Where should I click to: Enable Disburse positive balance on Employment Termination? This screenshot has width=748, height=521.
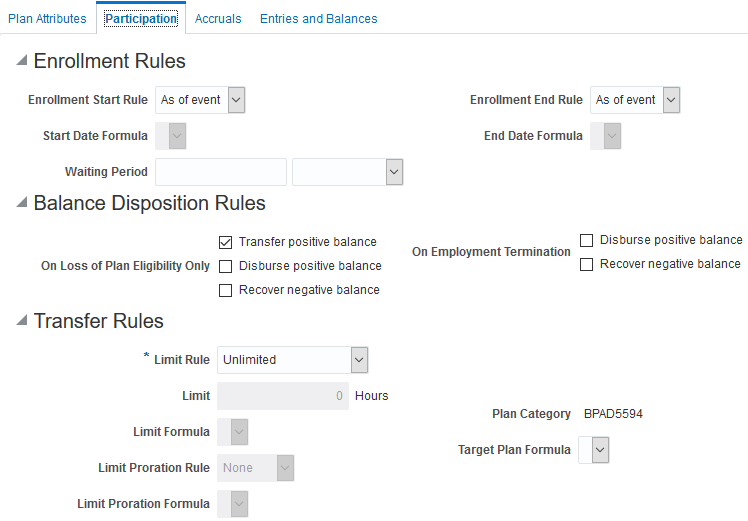(x=587, y=240)
